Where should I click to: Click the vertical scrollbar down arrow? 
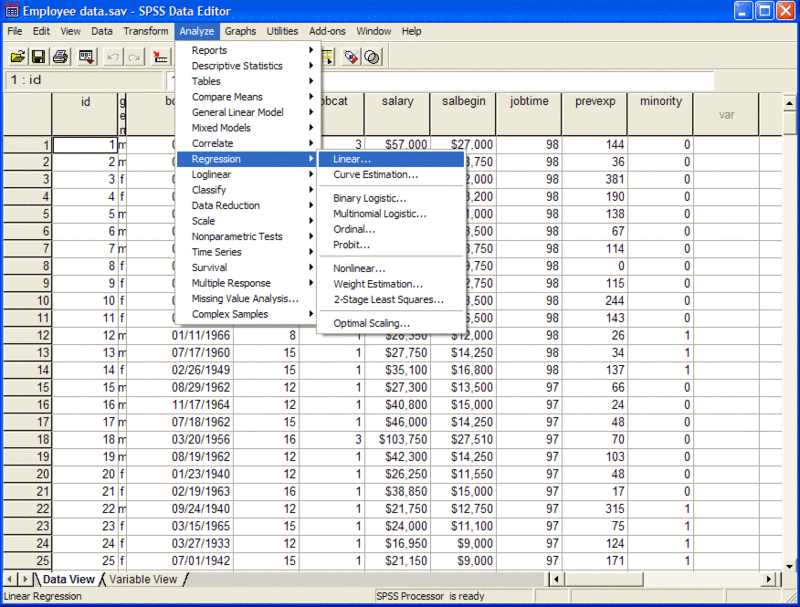coord(790,561)
